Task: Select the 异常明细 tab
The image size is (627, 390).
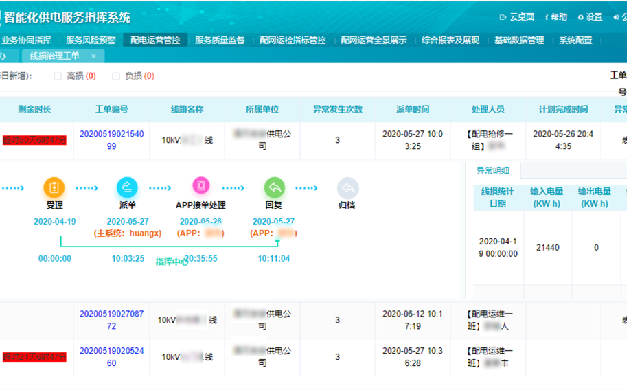Action: (x=493, y=171)
